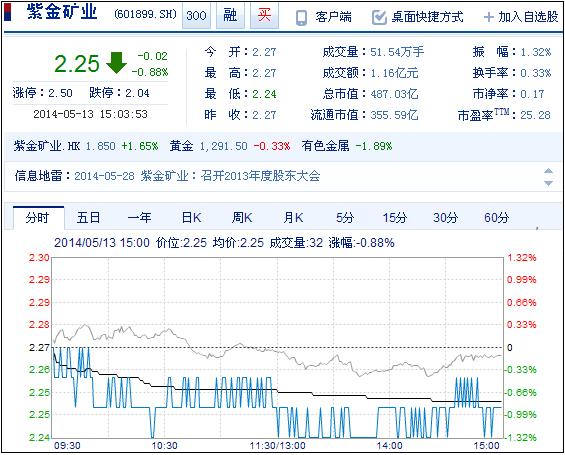Switch to the 30分 chart tab
The image size is (565, 455).
tap(446, 218)
